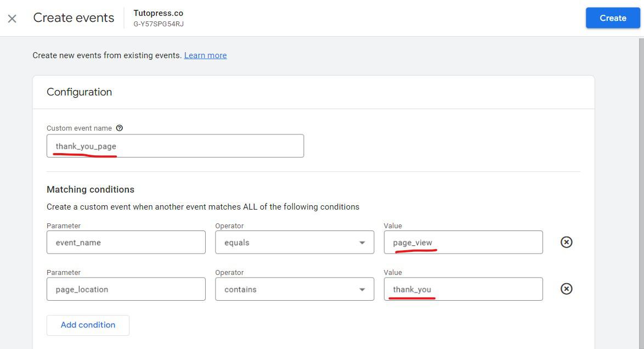Expand the equals dropdown arrow on first condition
644x349 pixels.
[x=362, y=242]
